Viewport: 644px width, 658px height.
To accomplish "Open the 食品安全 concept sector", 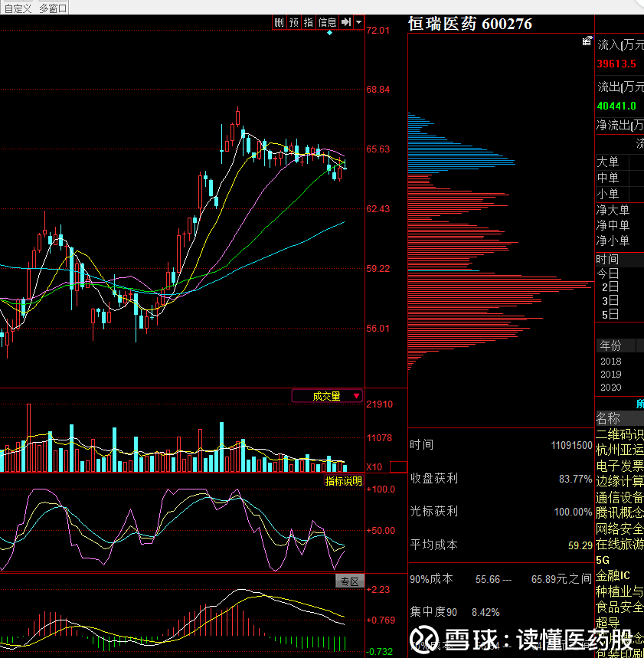I will (619, 607).
